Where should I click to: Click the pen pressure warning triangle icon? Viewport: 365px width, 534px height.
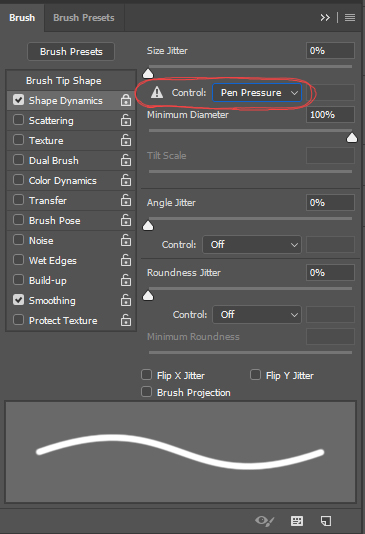157,92
